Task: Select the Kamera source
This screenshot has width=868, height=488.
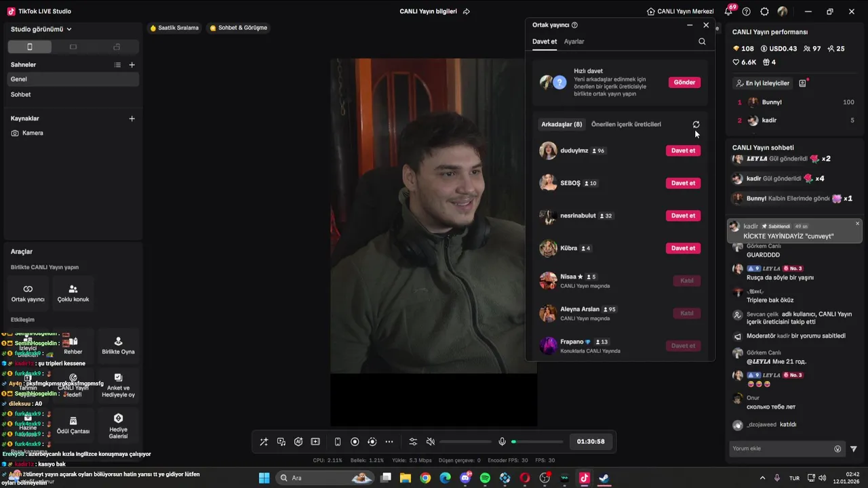Action: [73, 133]
